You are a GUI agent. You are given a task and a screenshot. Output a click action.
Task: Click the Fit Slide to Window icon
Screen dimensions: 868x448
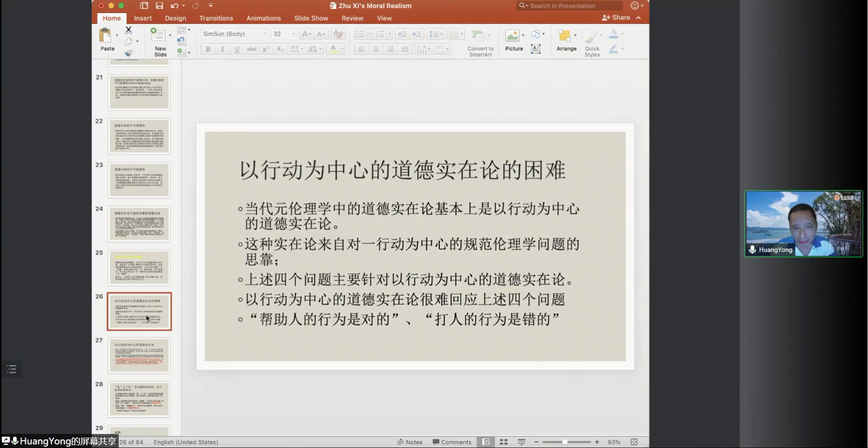[634, 442]
